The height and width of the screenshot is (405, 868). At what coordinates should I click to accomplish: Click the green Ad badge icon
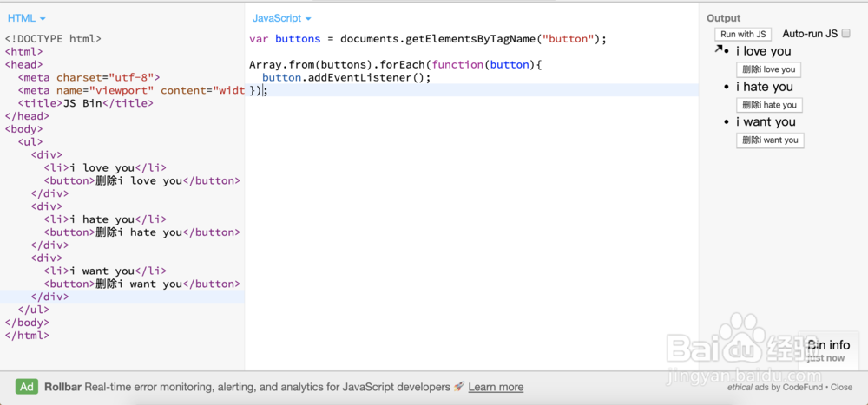click(x=27, y=387)
